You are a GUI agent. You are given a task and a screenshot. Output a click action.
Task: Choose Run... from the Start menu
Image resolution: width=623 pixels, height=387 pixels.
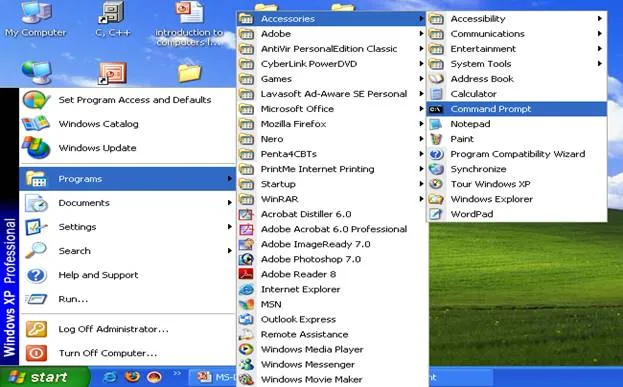click(128, 299)
